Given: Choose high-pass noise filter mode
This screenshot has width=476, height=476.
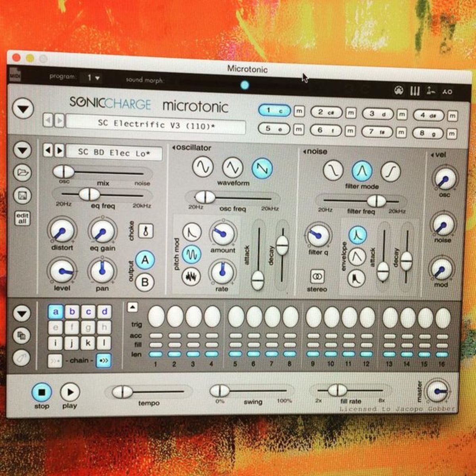Looking at the screenshot, I should click(390, 171).
